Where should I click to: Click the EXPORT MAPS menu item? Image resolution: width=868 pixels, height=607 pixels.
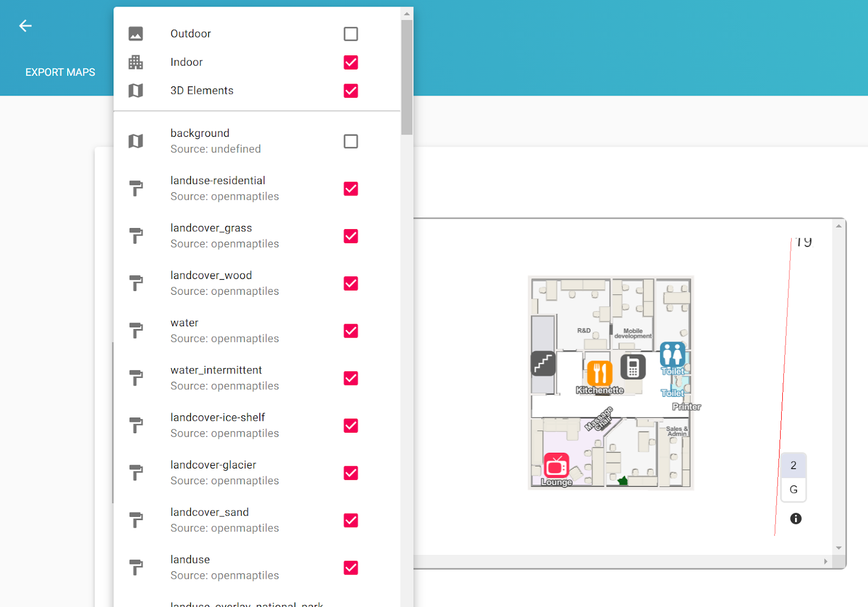tap(60, 72)
